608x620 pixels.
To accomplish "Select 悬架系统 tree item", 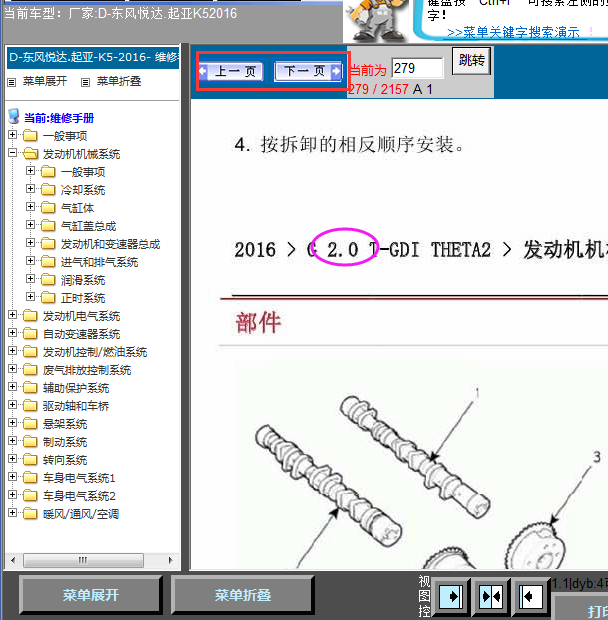I will coord(65,424).
